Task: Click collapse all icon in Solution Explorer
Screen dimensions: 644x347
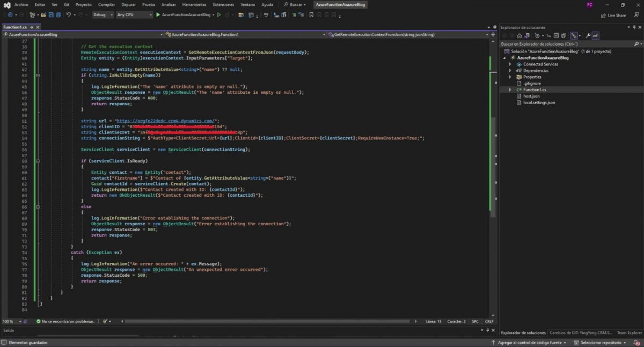Action: (557, 35)
